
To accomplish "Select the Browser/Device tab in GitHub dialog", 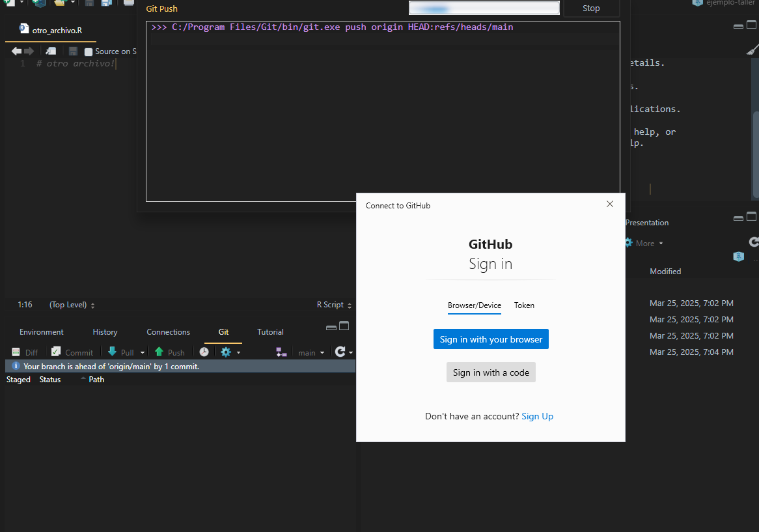I will (475, 305).
